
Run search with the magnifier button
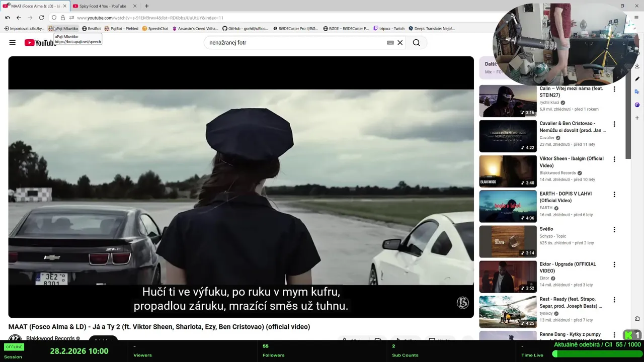(416, 43)
